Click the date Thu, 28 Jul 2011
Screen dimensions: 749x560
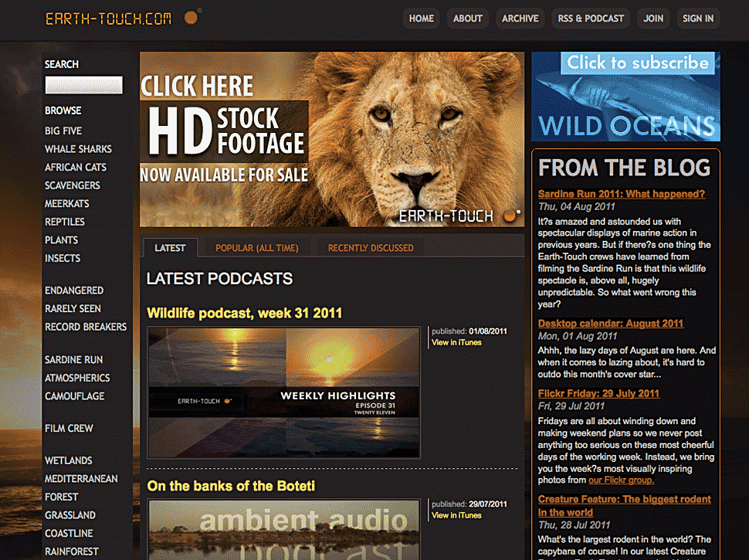(x=574, y=525)
